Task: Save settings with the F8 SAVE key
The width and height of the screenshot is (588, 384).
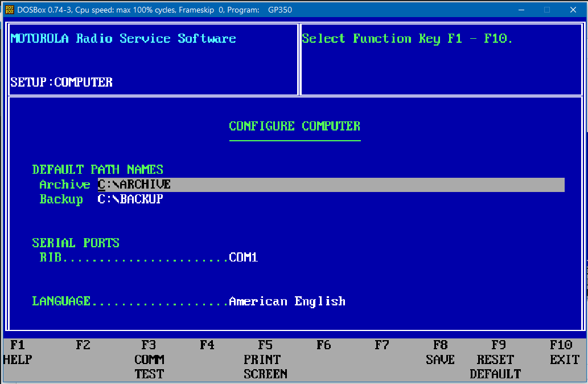Action: tap(440, 352)
